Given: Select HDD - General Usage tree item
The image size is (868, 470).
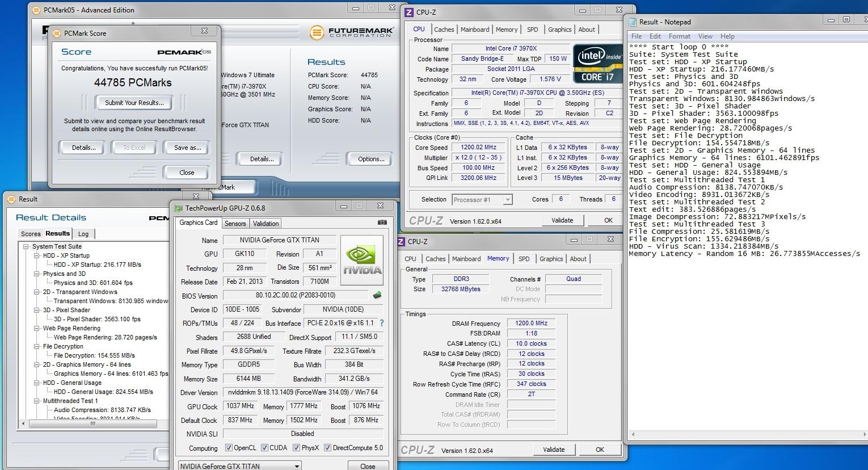Looking at the screenshot, I should pyautogui.click(x=72, y=383).
